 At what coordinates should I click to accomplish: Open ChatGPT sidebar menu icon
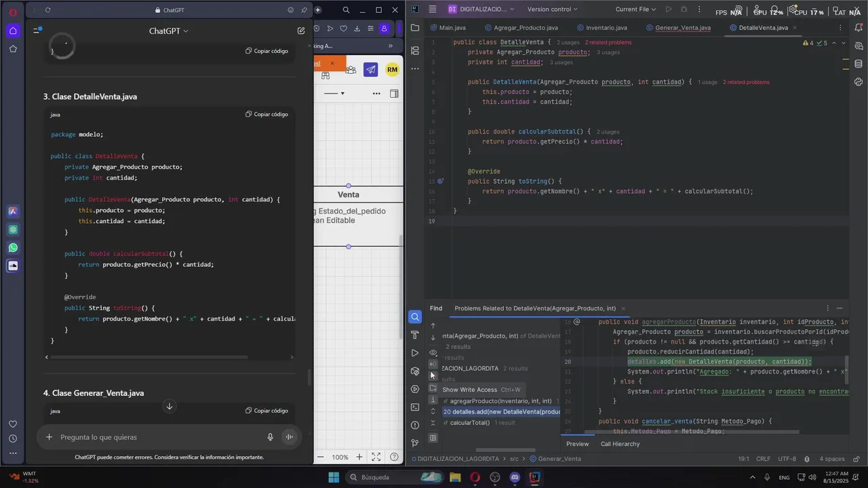[x=37, y=30]
